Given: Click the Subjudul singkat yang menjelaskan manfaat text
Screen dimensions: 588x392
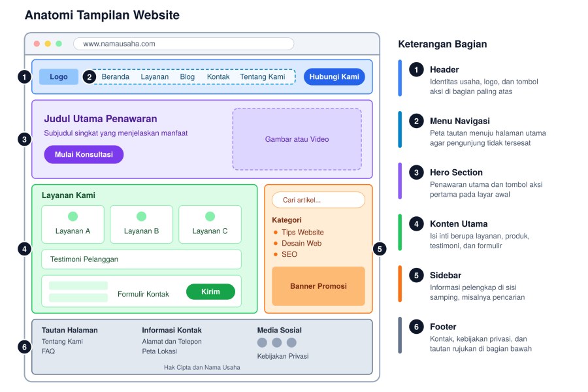Looking at the screenshot, I should point(116,133).
